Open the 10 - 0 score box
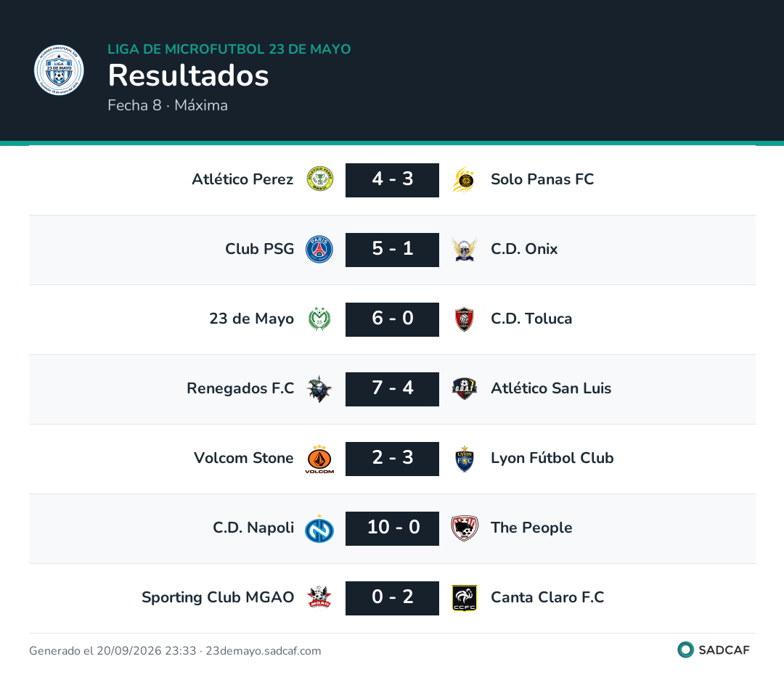The image size is (784, 688). [x=393, y=528]
